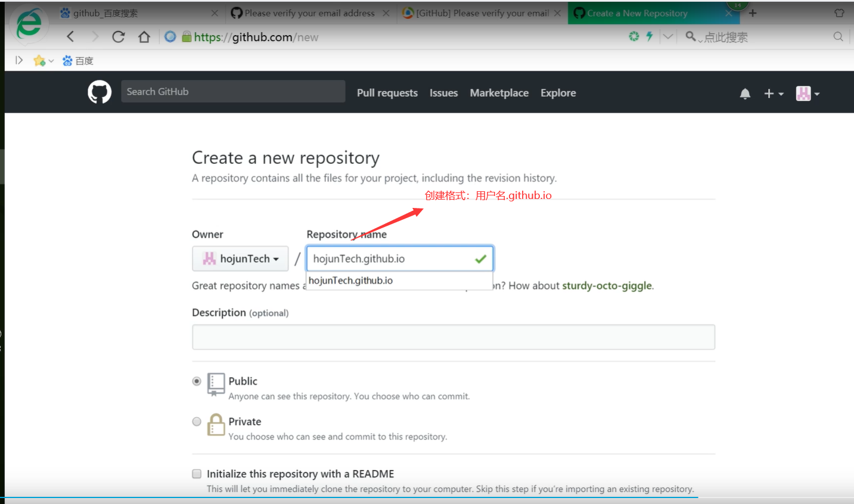
Task: Click the Description input field
Action: coord(454,337)
